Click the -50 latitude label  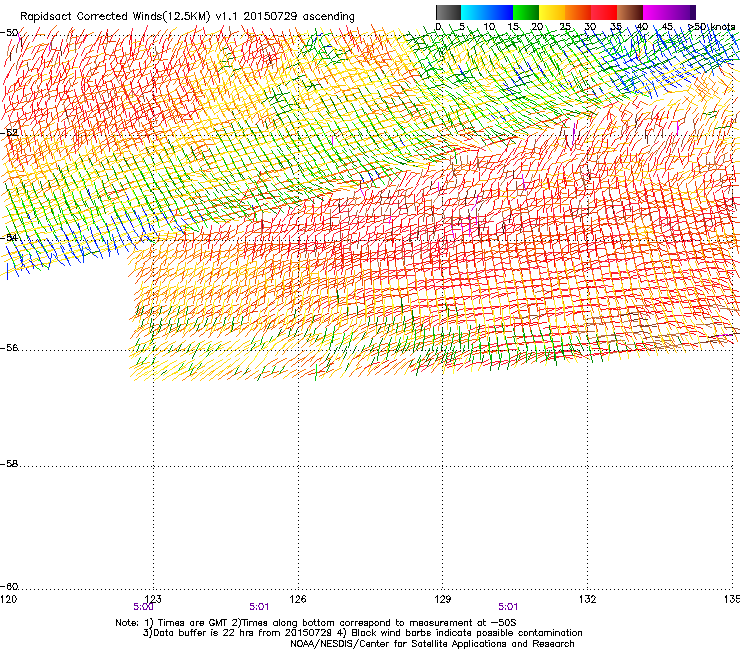tap(9, 33)
